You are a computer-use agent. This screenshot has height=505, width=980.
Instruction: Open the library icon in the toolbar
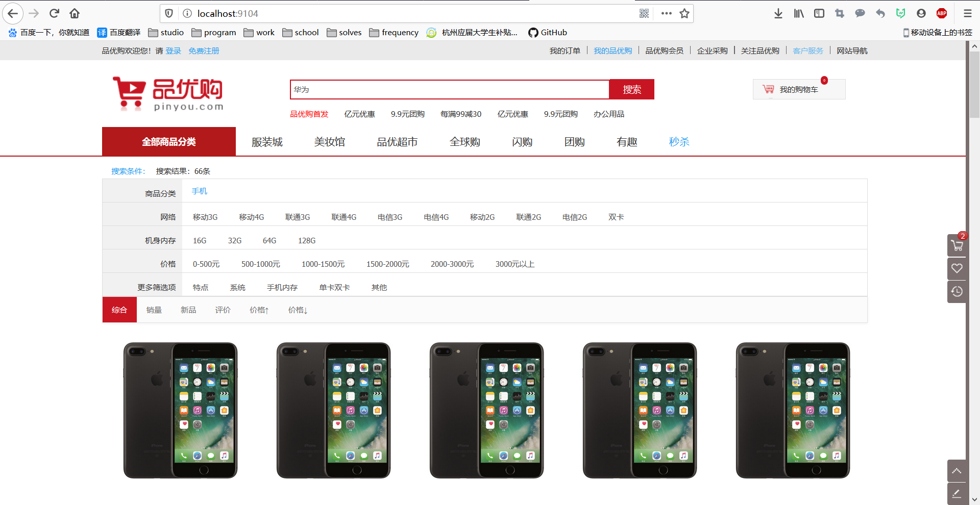click(x=799, y=13)
